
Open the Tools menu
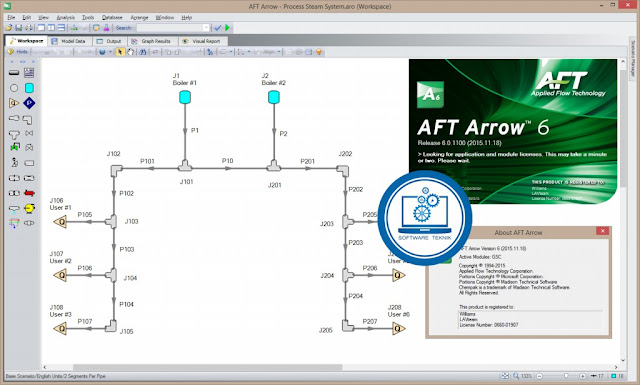click(88, 18)
